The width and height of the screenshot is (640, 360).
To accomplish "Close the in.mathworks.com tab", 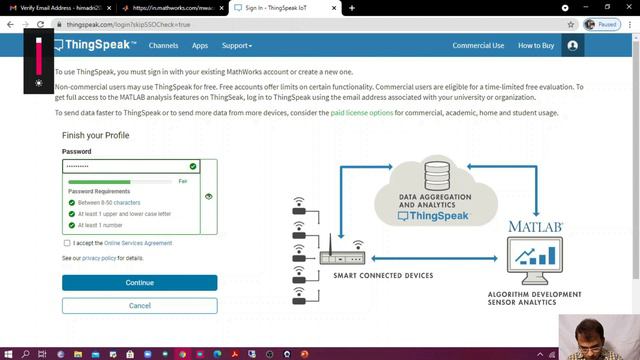I will point(222,8).
